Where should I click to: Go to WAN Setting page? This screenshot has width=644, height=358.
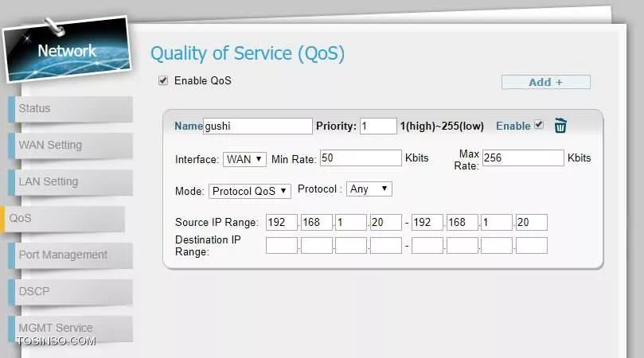(70, 146)
